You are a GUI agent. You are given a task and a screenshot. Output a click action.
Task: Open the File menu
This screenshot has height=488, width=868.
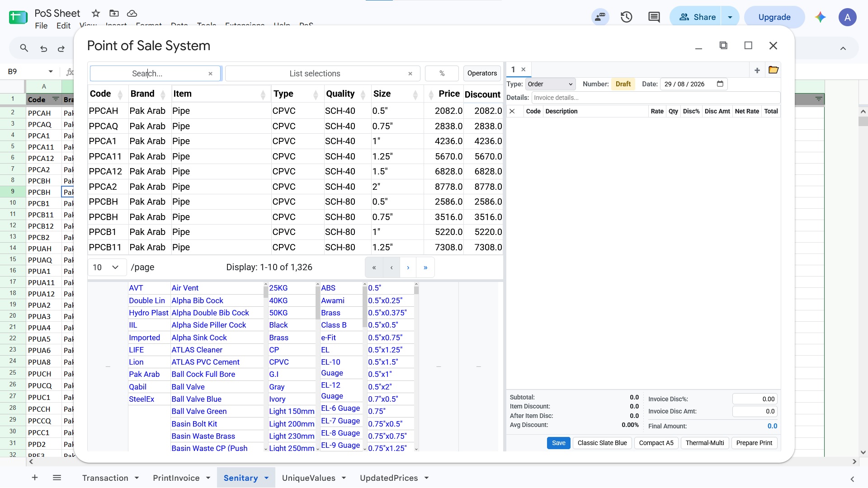coord(41,26)
